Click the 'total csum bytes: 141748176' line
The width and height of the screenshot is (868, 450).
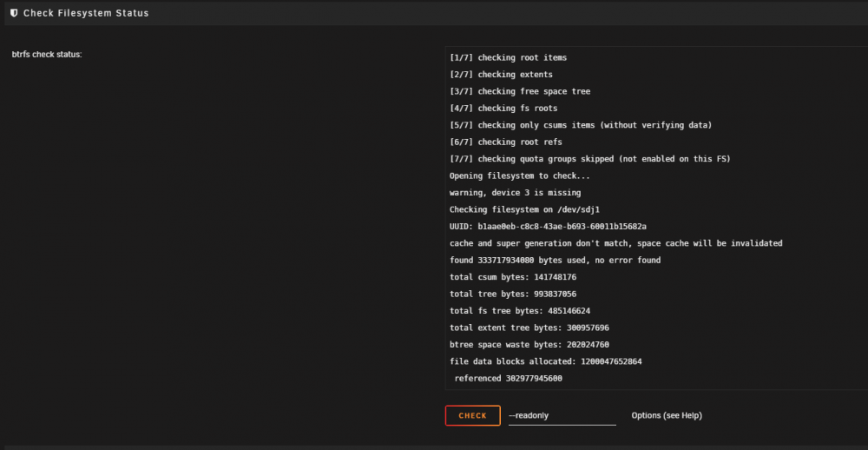513,277
